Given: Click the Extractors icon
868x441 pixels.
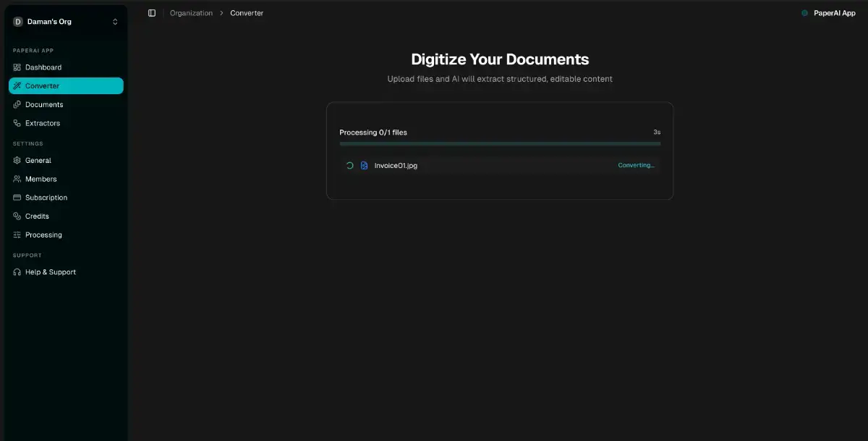Looking at the screenshot, I should tap(17, 123).
